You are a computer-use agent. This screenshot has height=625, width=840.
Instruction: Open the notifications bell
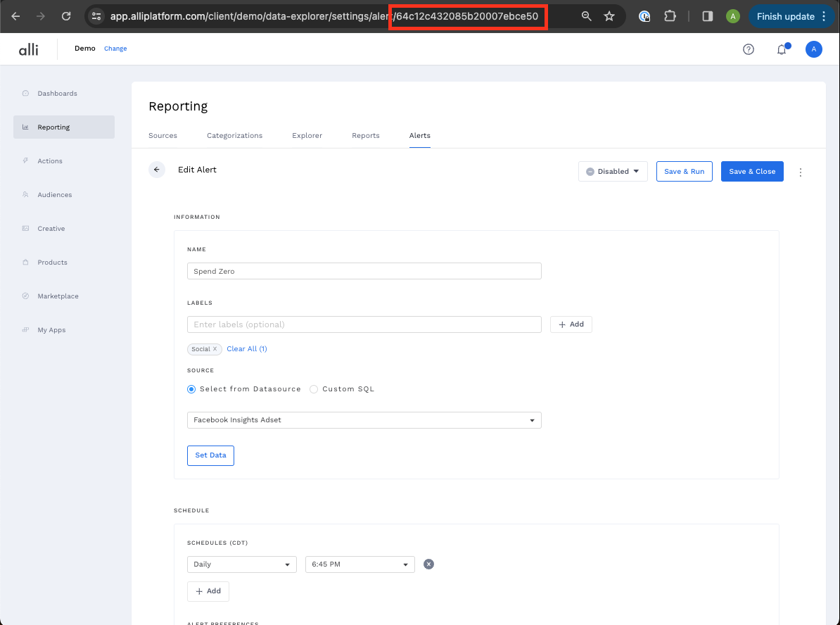click(x=782, y=49)
